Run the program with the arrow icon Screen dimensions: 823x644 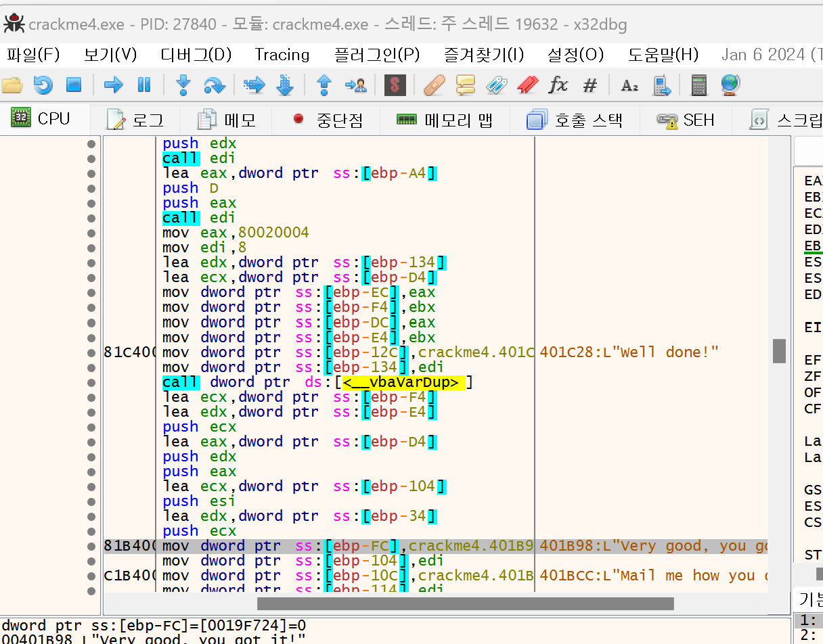coord(113,85)
